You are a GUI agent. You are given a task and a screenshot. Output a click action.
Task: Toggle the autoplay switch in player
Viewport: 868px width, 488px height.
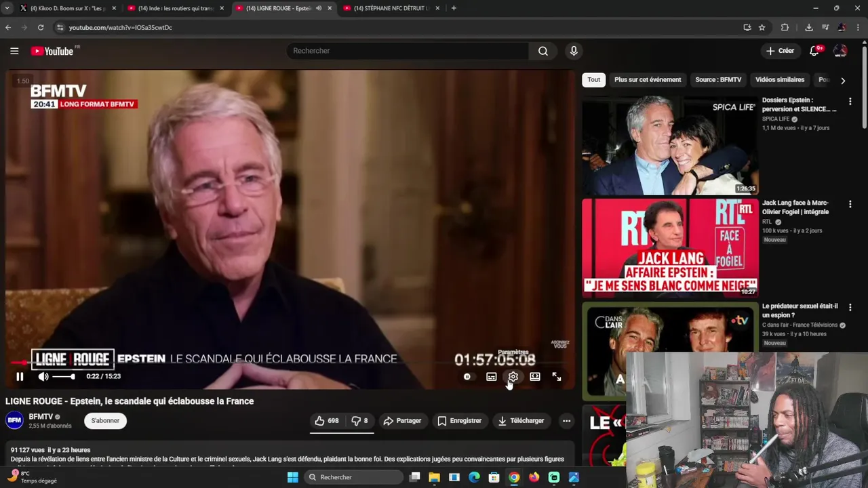click(467, 376)
